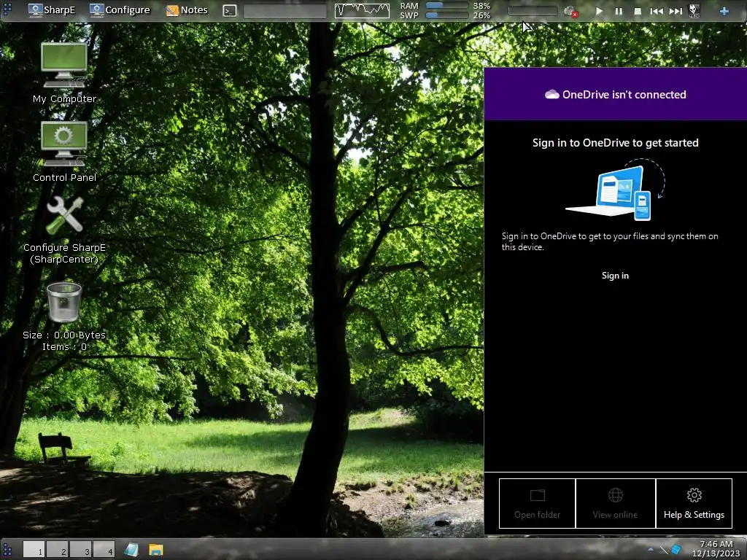The height and width of the screenshot is (560, 747).
Task: Open Notes from the top bar
Action: tap(187, 10)
